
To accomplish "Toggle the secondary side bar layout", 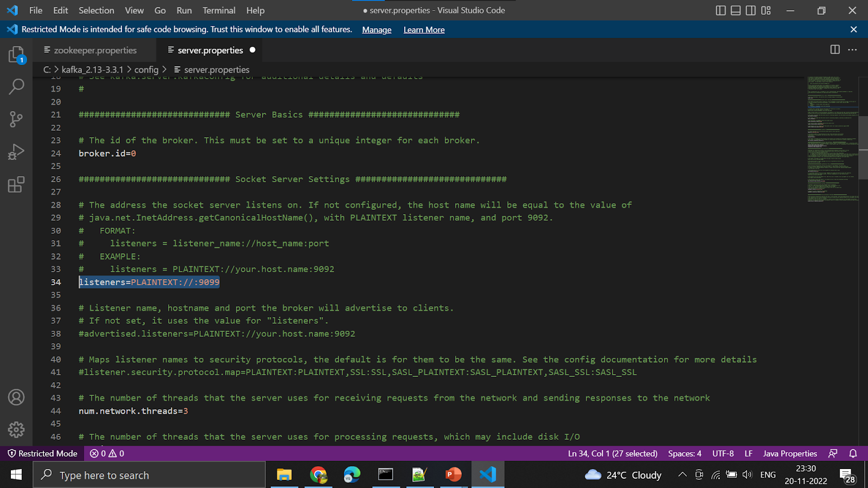I will [x=751, y=10].
